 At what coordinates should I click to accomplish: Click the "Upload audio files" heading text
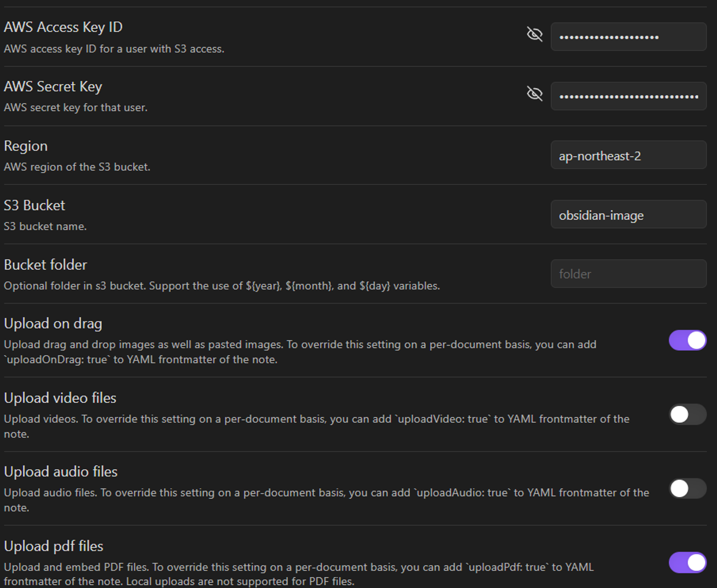coord(60,472)
